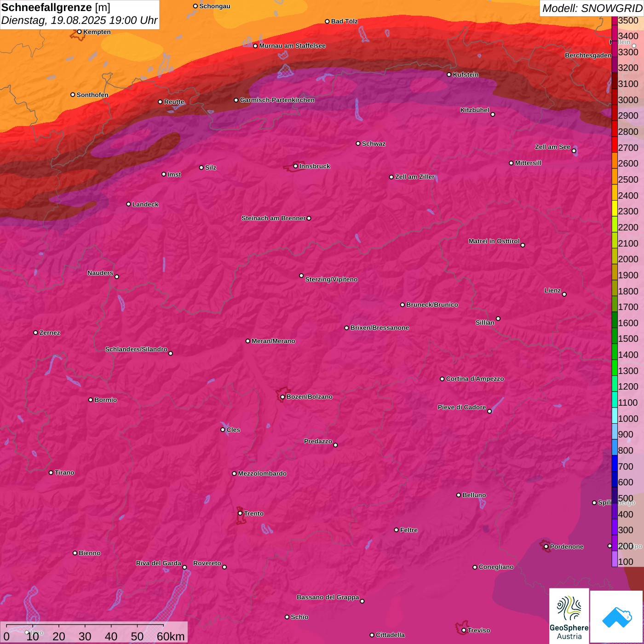Click the 100 m violet legend swatch
Viewport: 644px width, 644px height.
(x=615, y=559)
